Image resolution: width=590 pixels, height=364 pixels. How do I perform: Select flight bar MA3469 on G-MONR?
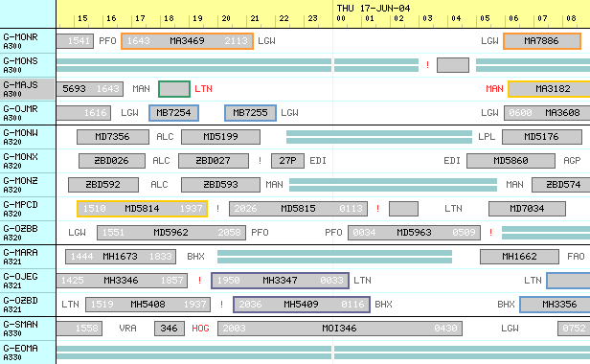click(x=187, y=41)
